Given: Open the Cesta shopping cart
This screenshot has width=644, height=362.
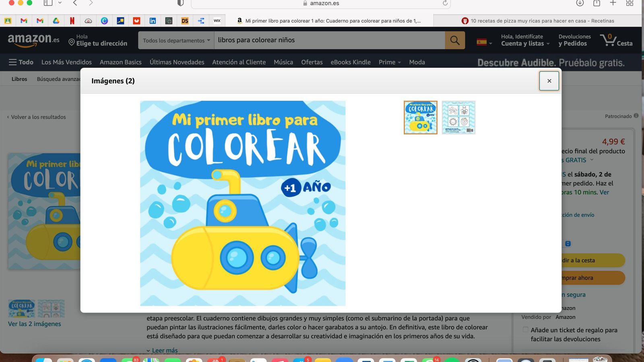Looking at the screenshot, I should 616,40.
